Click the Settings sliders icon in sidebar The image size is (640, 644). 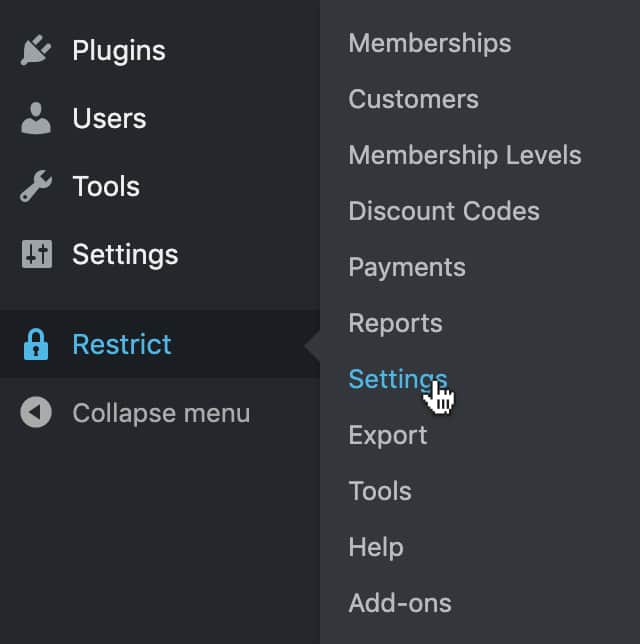click(37, 254)
